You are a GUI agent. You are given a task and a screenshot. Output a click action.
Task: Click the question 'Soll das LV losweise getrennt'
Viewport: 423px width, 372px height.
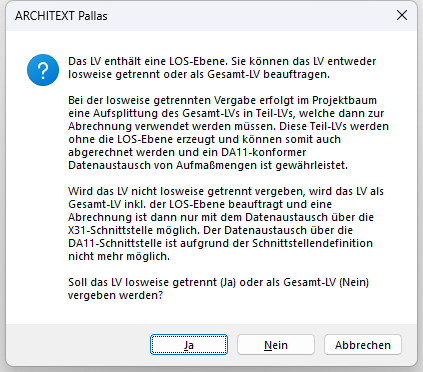tap(218, 289)
